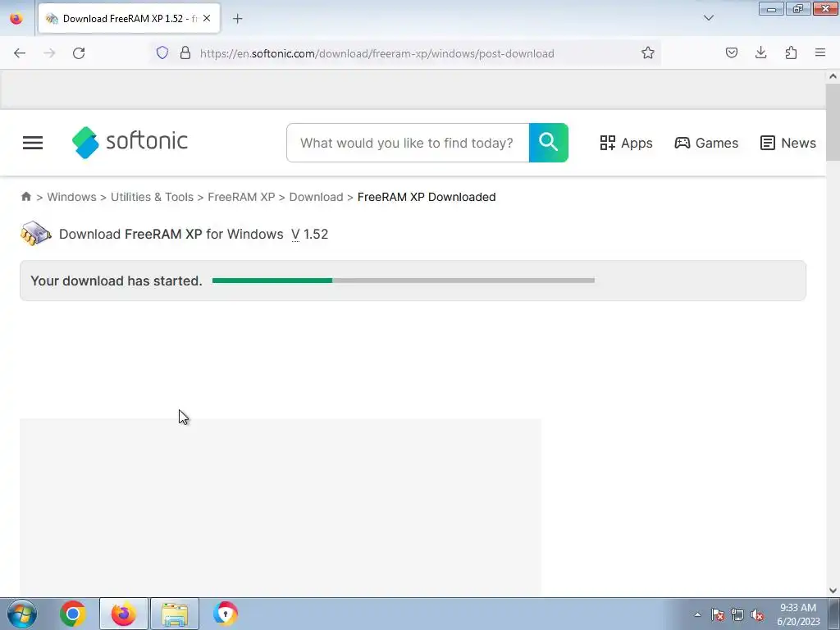This screenshot has width=840, height=630.
Task: Open the Apps section
Action: click(x=626, y=143)
